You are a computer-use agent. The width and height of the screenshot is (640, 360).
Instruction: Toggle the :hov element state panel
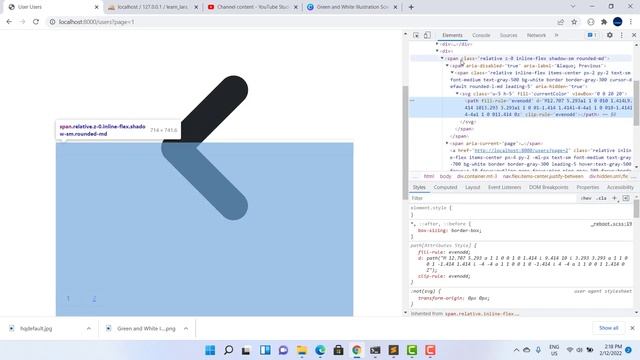click(x=586, y=198)
